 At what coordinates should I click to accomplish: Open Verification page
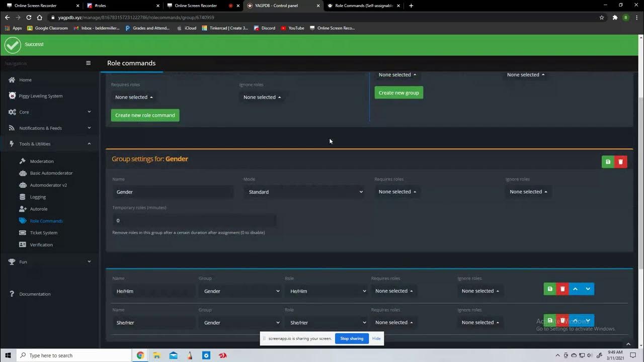[41, 245]
